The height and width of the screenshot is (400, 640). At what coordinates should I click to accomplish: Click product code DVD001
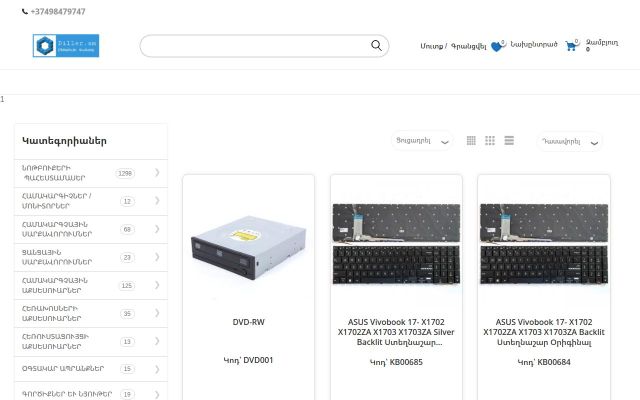point(249,360)
